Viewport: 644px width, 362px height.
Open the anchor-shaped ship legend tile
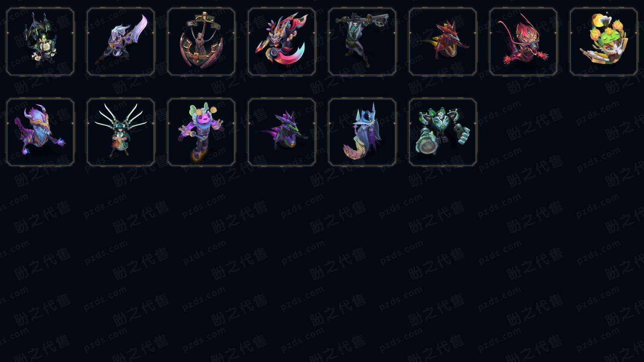pyautogui.click(x=201, y=42)
